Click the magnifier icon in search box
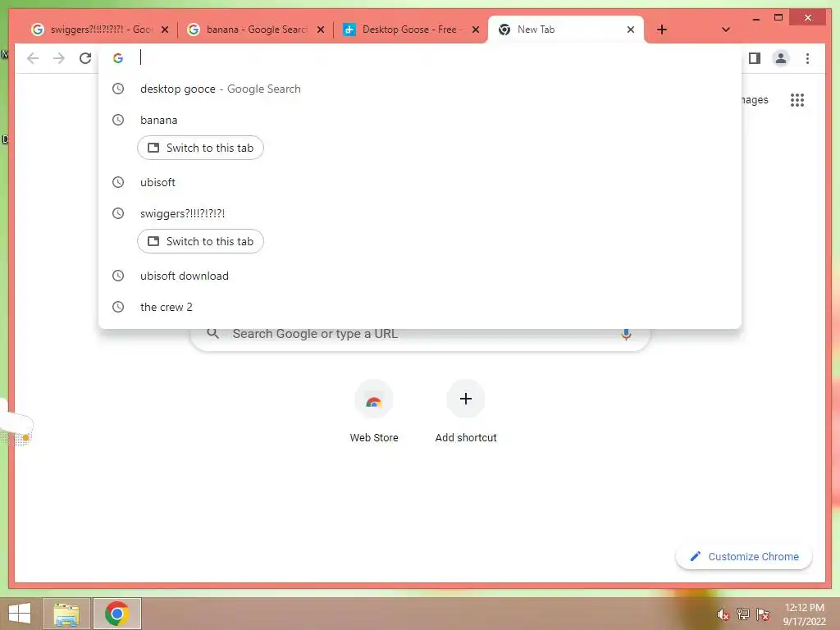 pyautogui.click(x=212, y=334)
